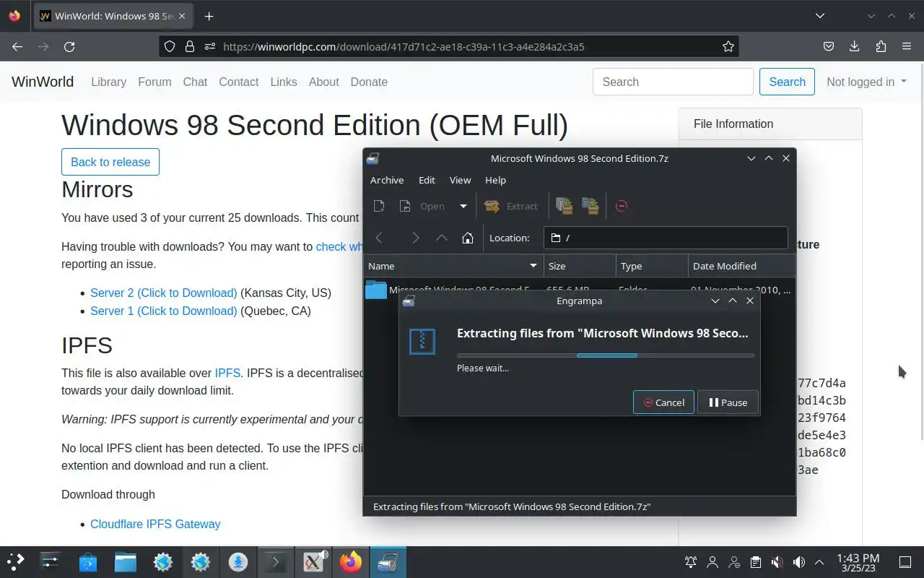
Task: Sort by the Size column header
Action: click(580, 266)
